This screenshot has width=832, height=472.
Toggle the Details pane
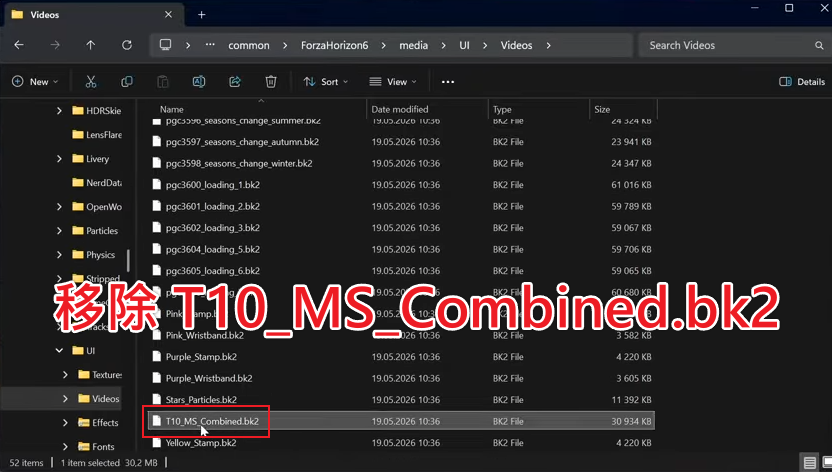802,82
